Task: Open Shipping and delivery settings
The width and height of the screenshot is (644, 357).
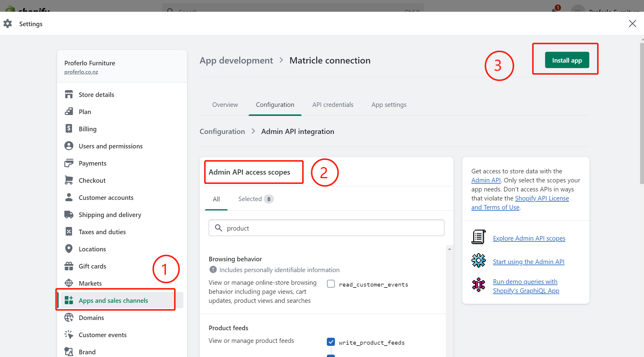Action: (x=122, y=215)
